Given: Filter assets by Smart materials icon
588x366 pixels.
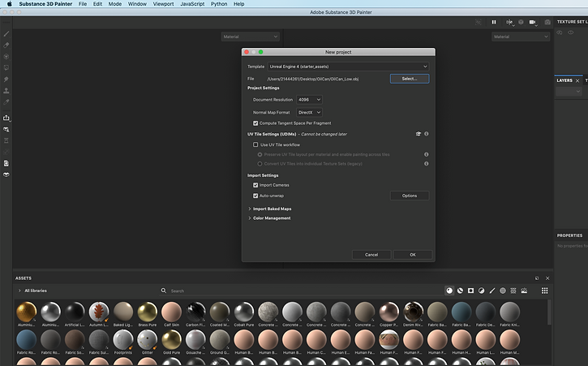Looking at the screenshot, I should point(460,291).
